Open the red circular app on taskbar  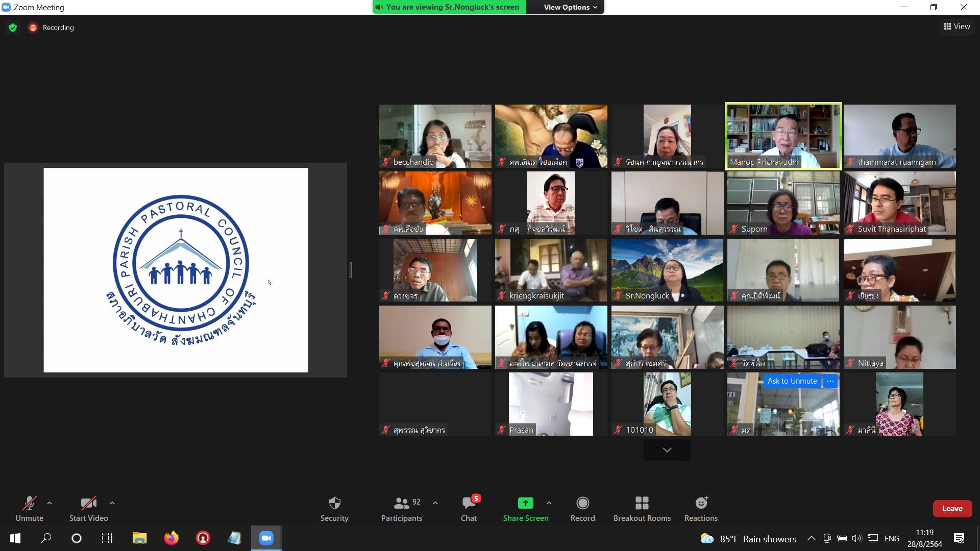pos(203,538)
